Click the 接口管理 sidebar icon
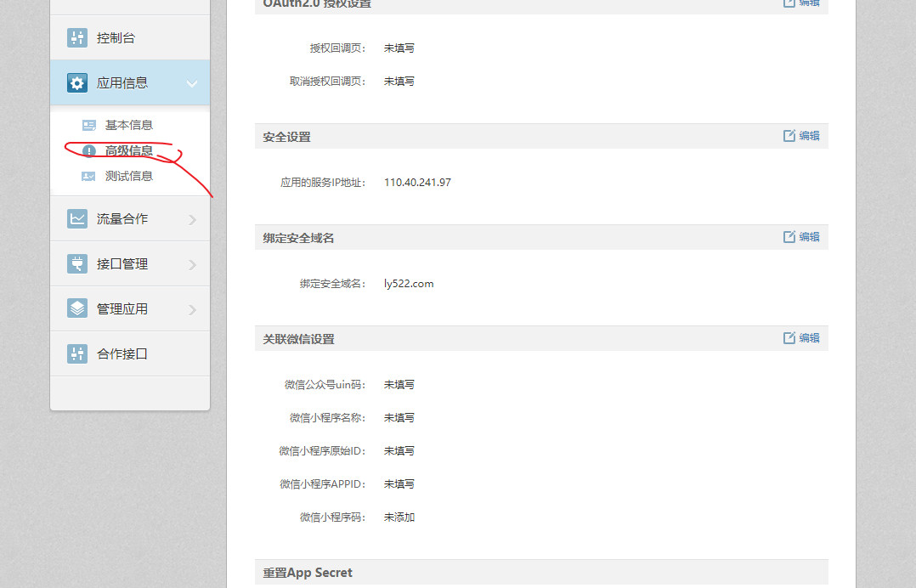Image resolution: width=916 pixels, height=588 pixels. [x=78, y=263]
